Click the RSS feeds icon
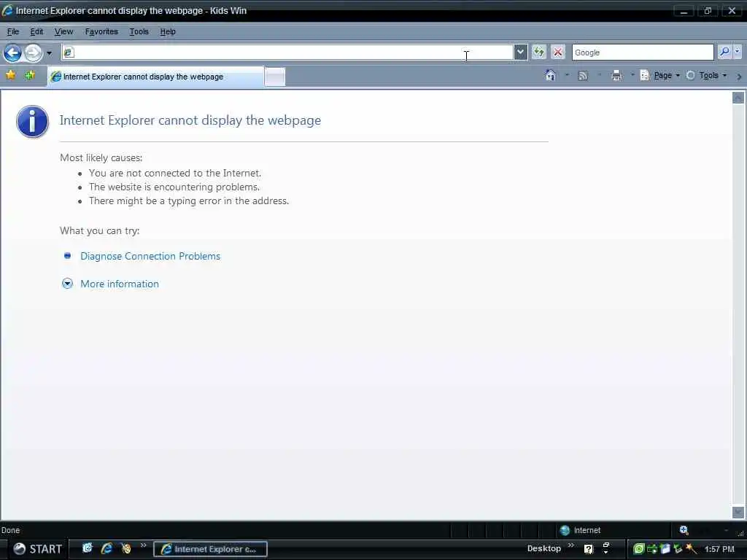The height and width of the screenshot is (560, 747). [x=583, y=76]
